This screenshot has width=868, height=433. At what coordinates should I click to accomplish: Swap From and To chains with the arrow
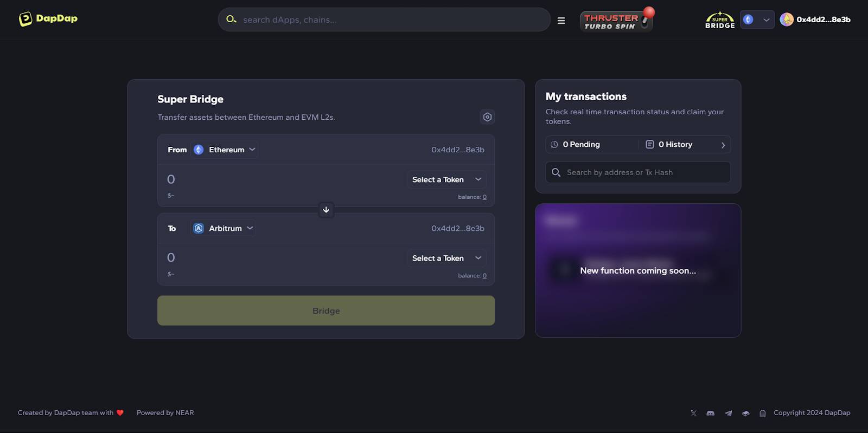(x=326, y=210)
